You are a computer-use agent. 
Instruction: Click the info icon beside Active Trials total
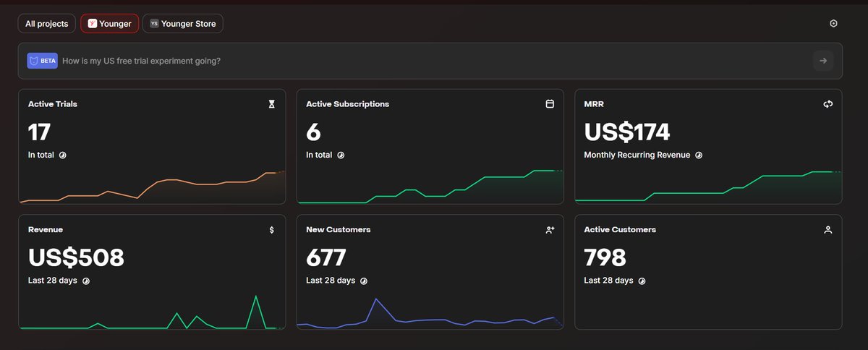click(62, 155)
